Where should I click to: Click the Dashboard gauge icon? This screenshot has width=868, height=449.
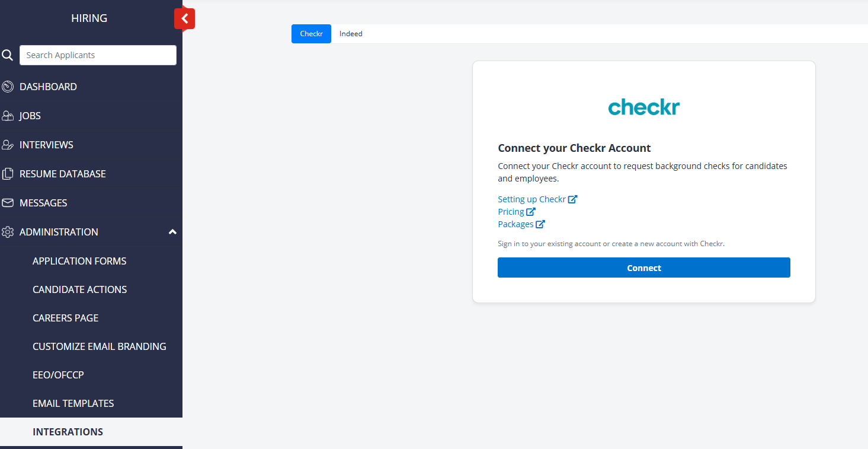click(x=8, y=87)
